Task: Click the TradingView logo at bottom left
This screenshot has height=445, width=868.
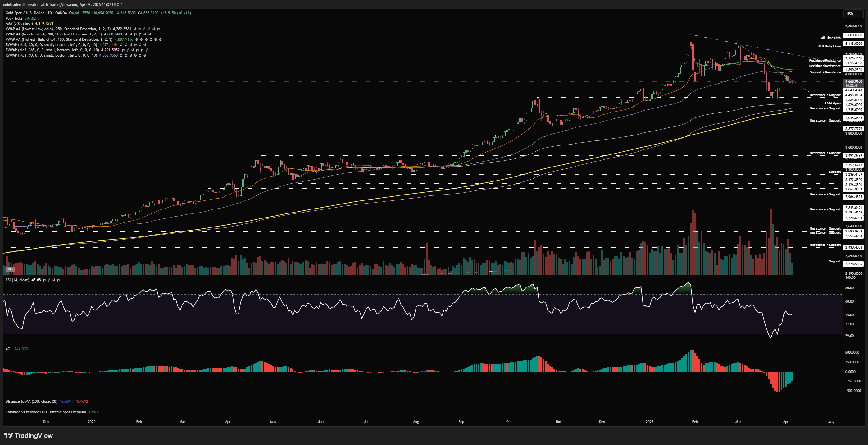Action: [x=28, y=436]
